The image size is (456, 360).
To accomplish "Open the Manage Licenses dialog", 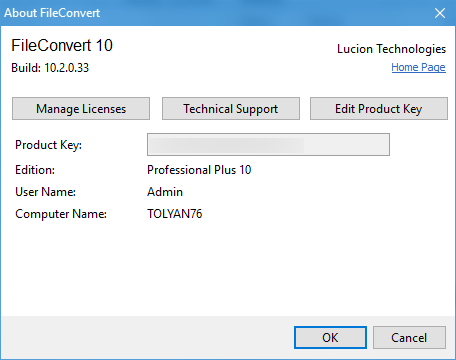I will point(81,109).
